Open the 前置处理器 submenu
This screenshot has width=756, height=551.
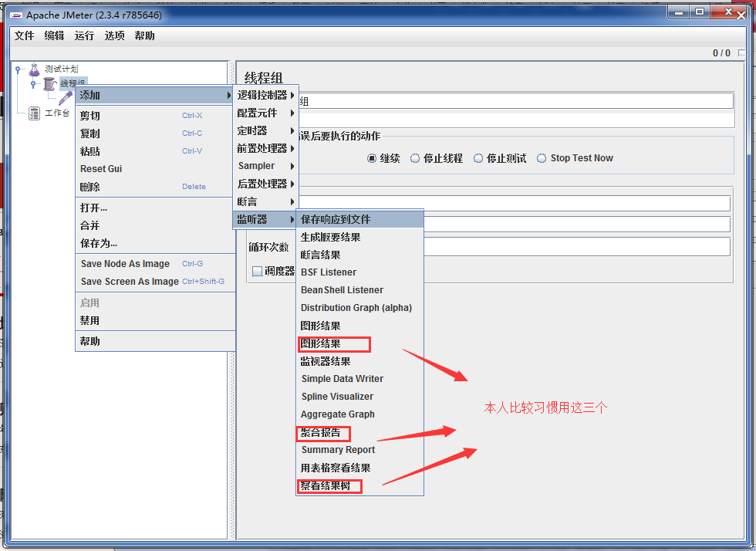[265, 149]
